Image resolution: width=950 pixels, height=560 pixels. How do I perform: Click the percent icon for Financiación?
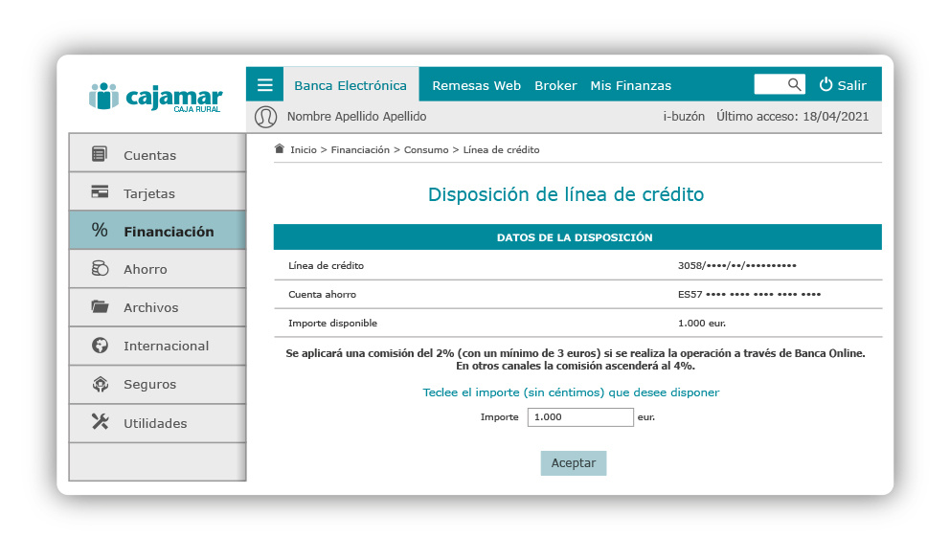pyautogui.click(x=100, y=230)
